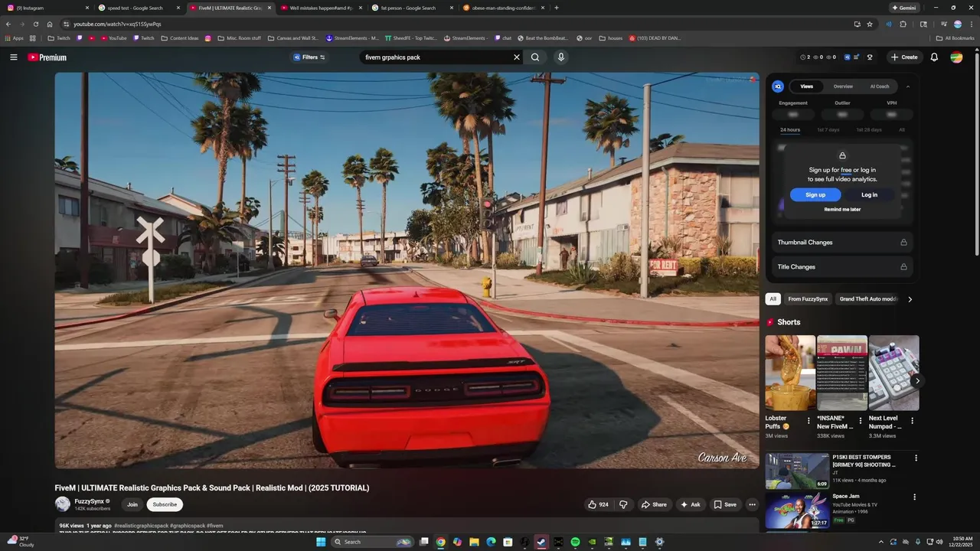Click the browser address bar URL

point(117,24)
